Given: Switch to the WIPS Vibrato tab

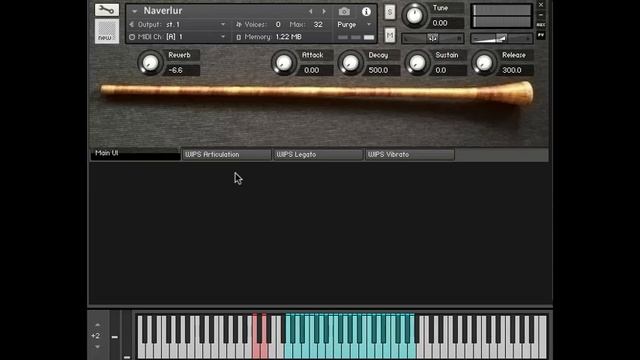Looking at the screenshot, I should [409, 154].
